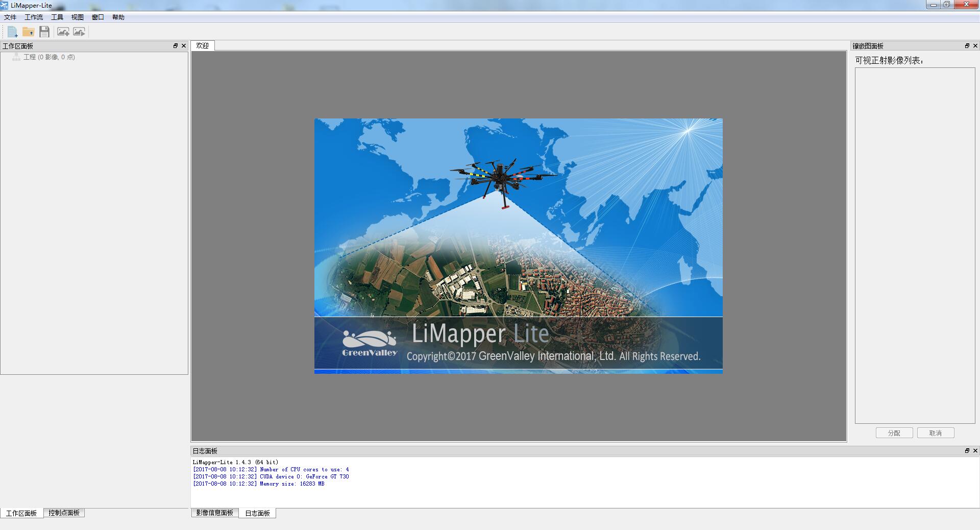980x530 pixels.
Task: Save the project with the floppy disk icon
Action: point(44,32)
